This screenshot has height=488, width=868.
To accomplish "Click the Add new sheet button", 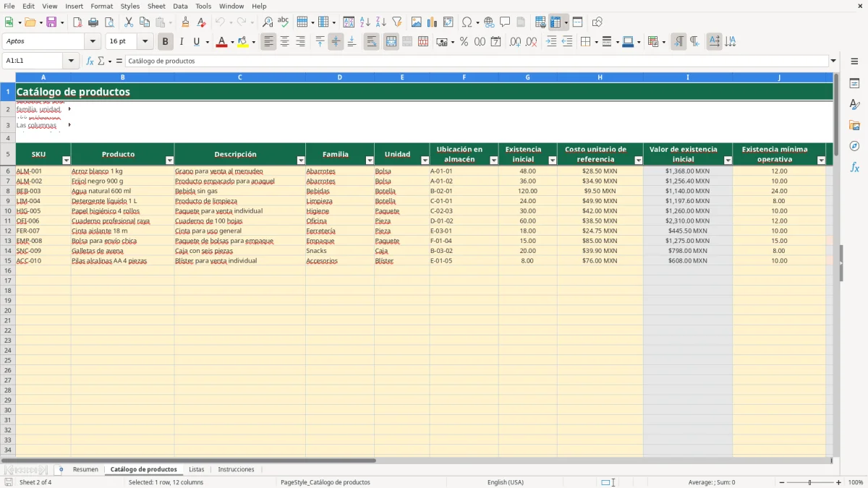I will (x=61, y=470).
